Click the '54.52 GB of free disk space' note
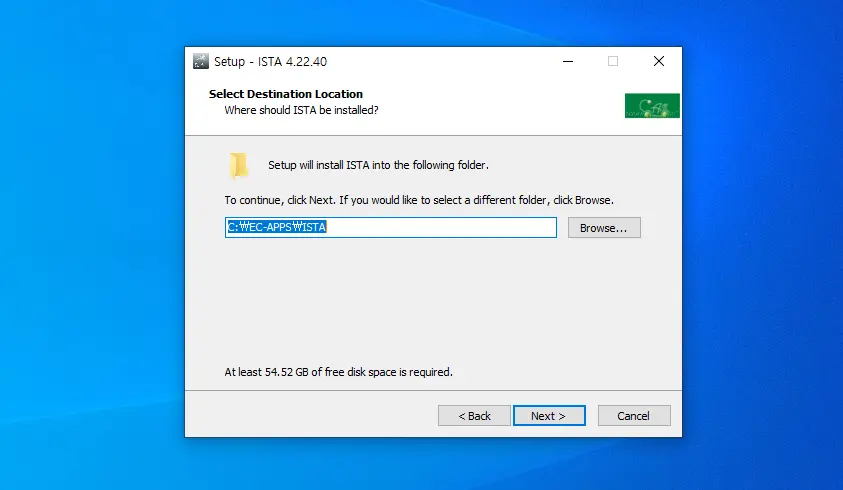 pos(338,372)
